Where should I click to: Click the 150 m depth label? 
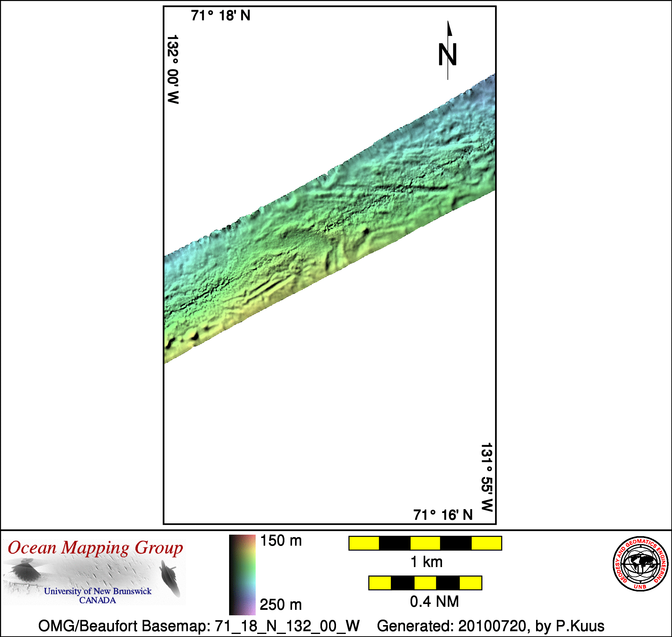(281, 540)
